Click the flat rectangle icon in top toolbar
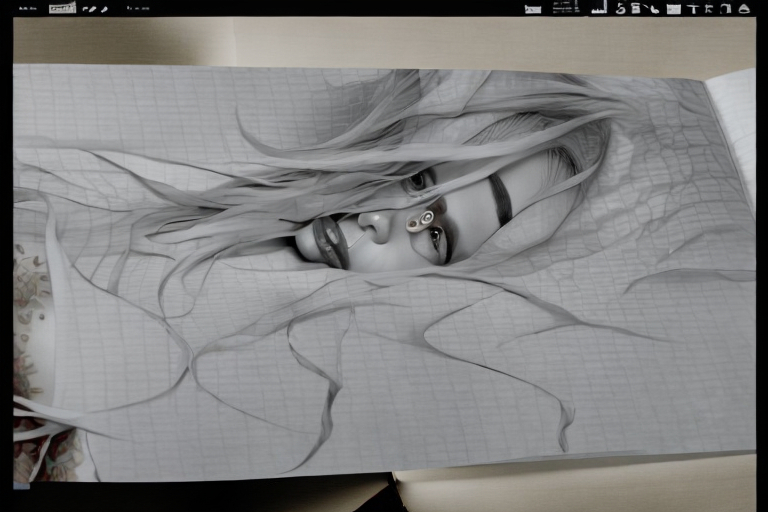Screen dimensions: 768x512 (x=533, y=9)
